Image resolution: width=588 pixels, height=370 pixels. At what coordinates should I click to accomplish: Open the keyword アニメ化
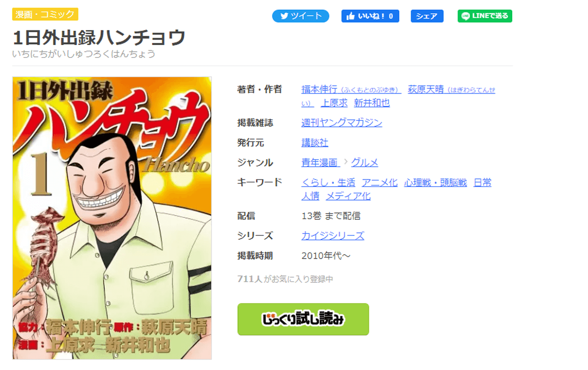(x=379, y=182)
